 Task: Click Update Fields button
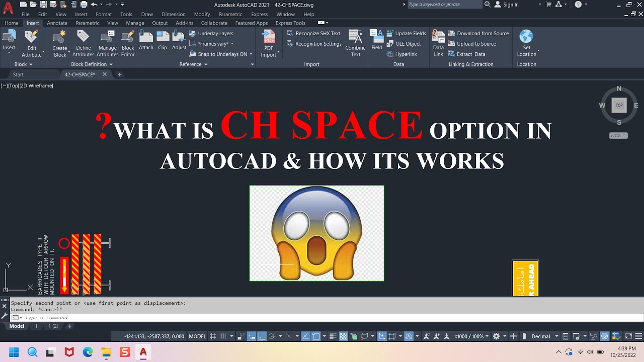click(406, 33)
